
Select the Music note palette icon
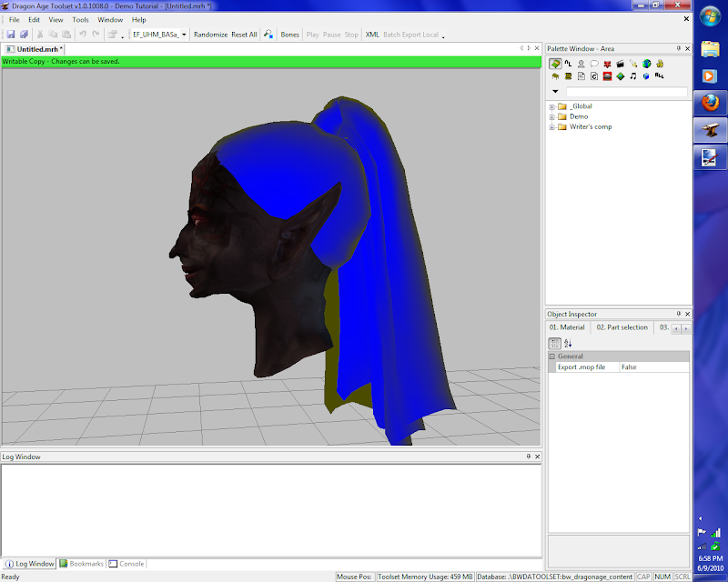(x=632, y=76)
